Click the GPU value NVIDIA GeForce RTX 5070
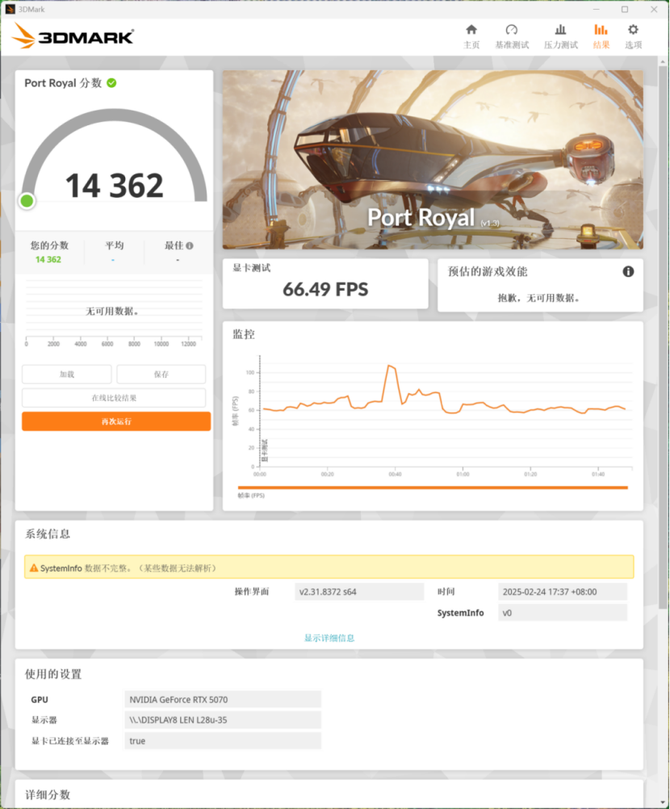Image resolution: width=670 pixels, height=809 pixels. click(223, 700)
